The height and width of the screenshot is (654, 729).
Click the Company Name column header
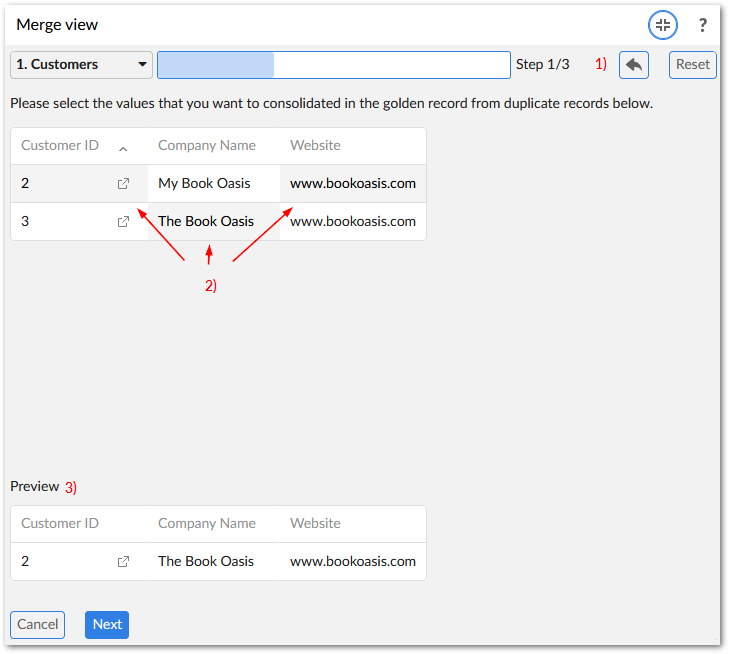tap(207, 146)
